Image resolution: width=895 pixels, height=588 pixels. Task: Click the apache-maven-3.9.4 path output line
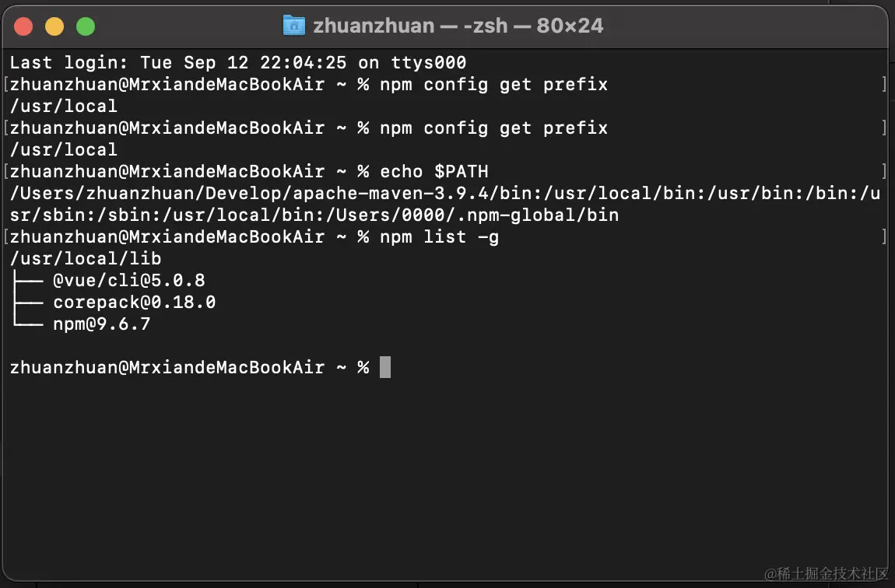[x=445, y=194]
